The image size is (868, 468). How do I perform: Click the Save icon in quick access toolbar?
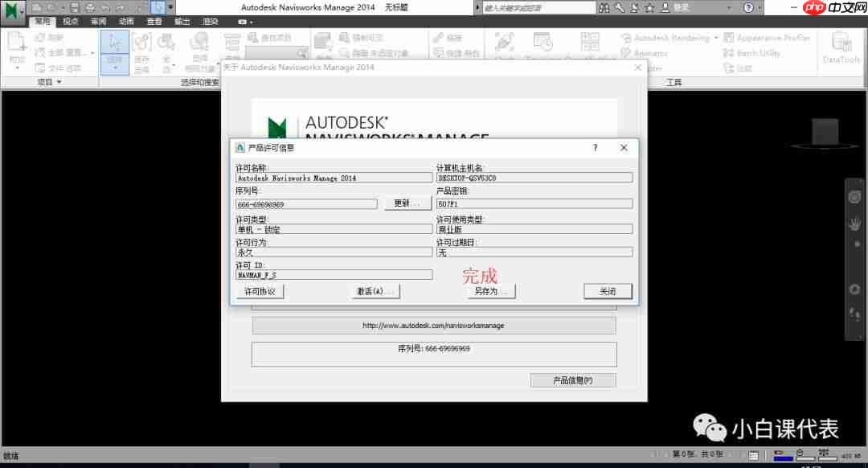pos(74,8)
